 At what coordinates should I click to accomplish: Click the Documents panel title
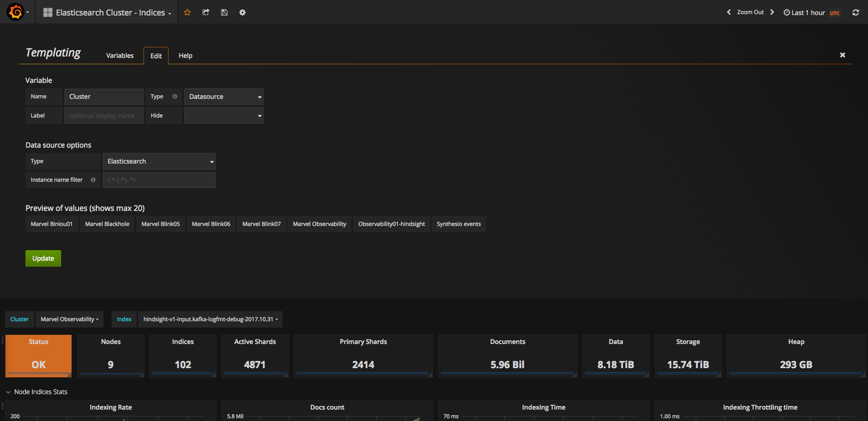[508, 342]
